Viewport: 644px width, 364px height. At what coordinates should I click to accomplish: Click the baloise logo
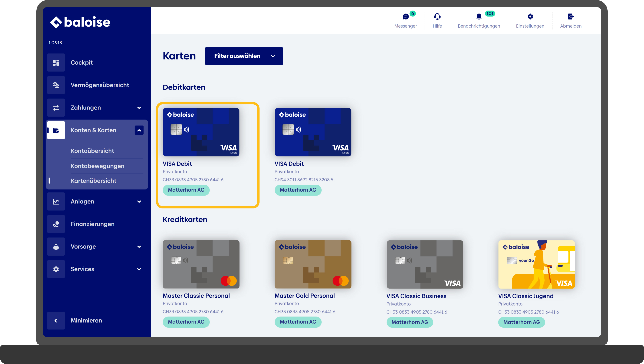(x=80, y=22)
